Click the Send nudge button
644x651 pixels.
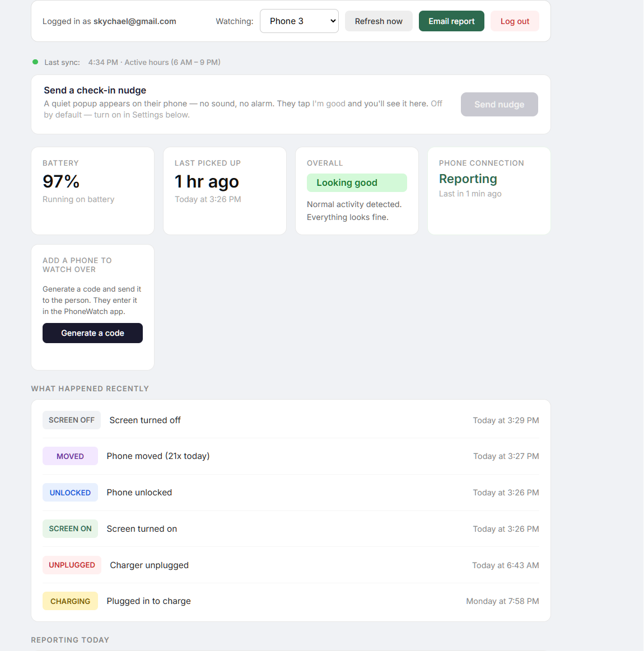pos(500,105)
